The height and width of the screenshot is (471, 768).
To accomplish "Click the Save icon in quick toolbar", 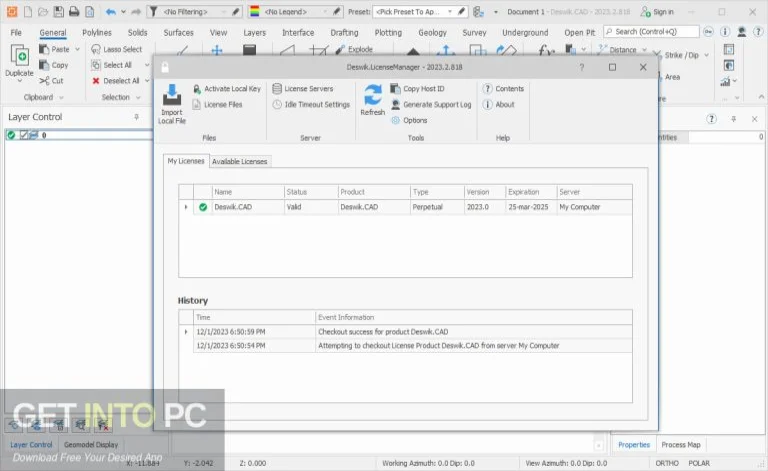I will [x=59, y=11].
